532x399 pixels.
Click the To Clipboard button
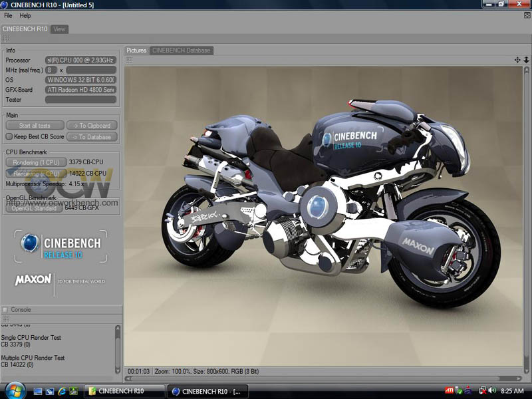coord(92,126)
